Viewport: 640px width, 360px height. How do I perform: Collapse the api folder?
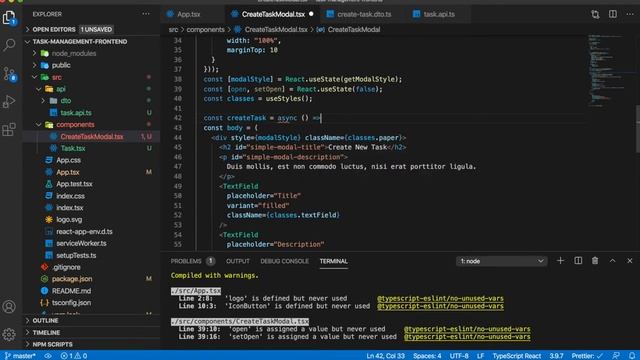[56, 89]
